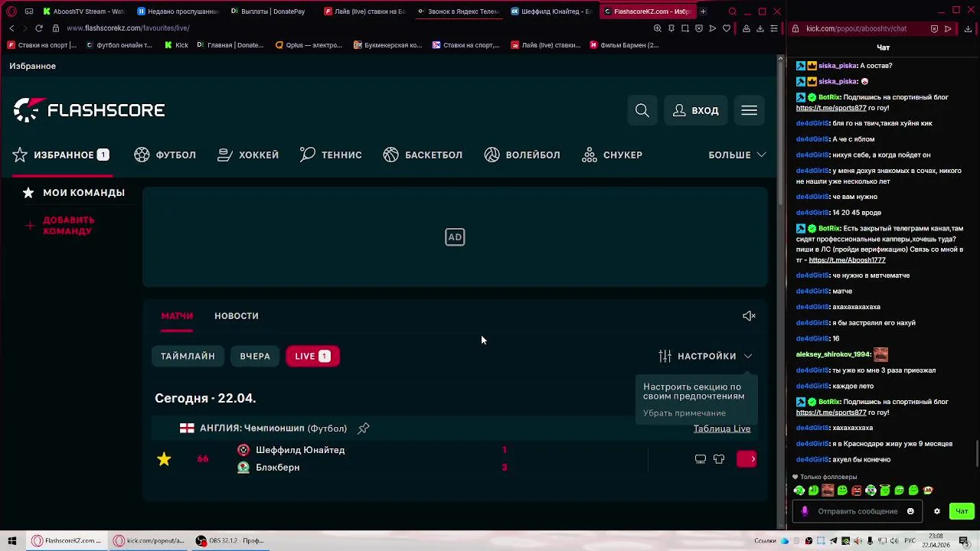Image resolution: width=980 pixels, height=551 pixels.
Task: Click the ad placeholder AD badge
Action: (455, 237)
